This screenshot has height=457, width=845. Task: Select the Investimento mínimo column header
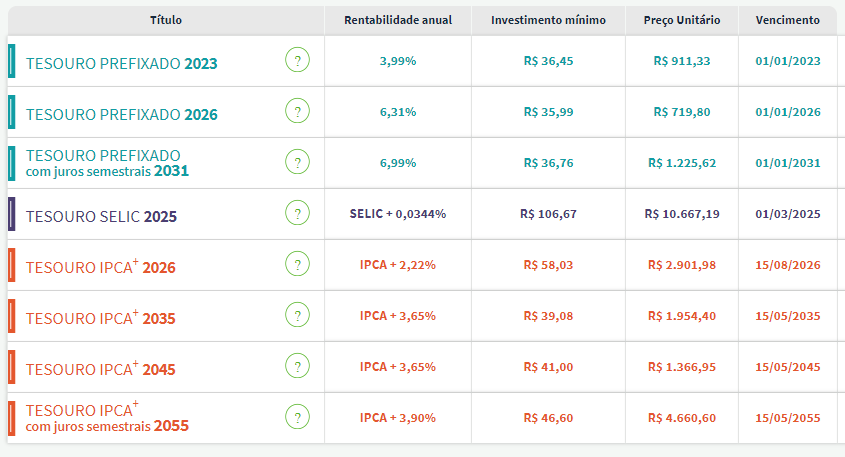[x=548, y=20]
